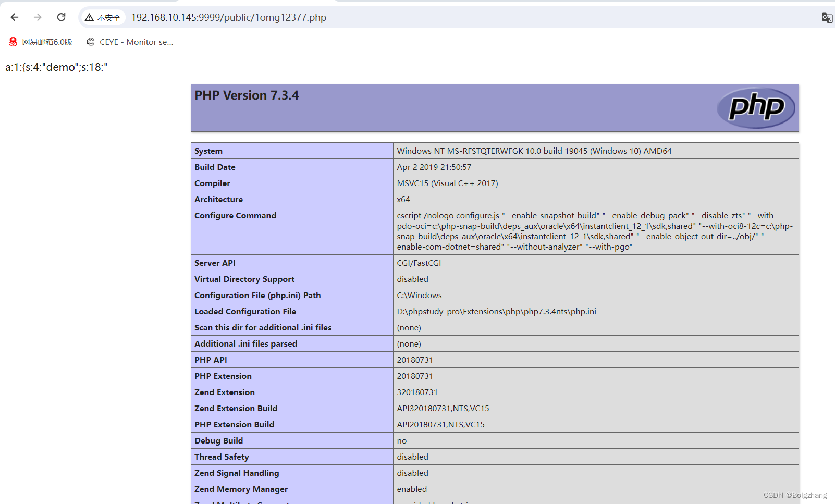The width and height of the screenshot is (835, 504).
Task: Click the disabled value for Zend Signal Handling
Action: coord(412,473)
